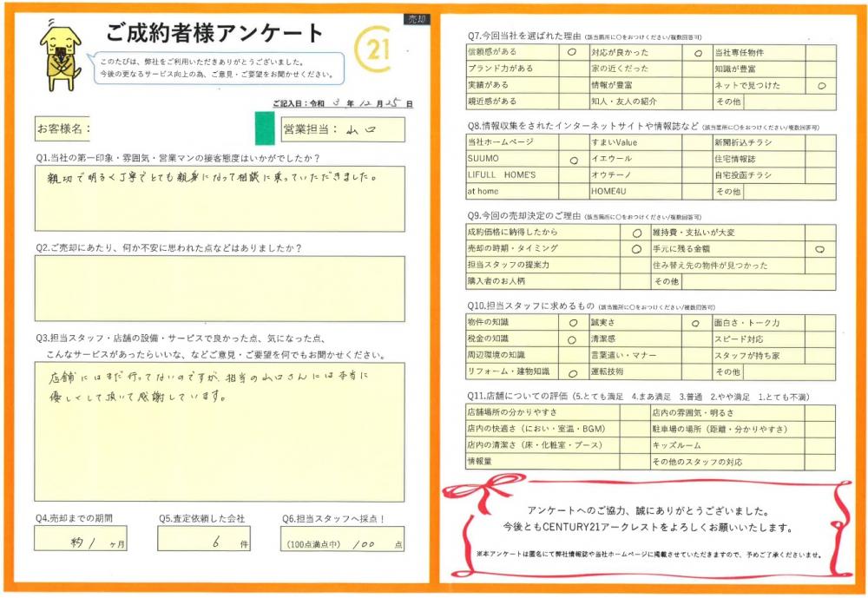Viewport: 868px width, 598px height.
Task: Select the リフォーム・建物知識 checkbox
Action: click(573, 372)
